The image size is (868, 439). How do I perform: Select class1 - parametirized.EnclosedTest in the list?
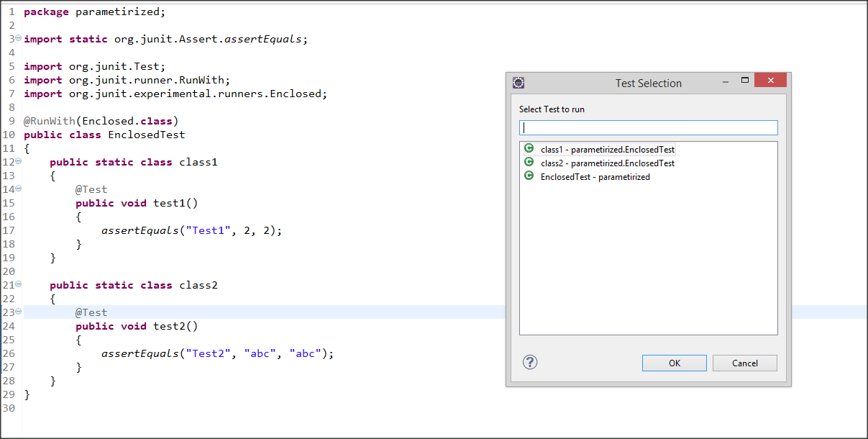(607, 150)
